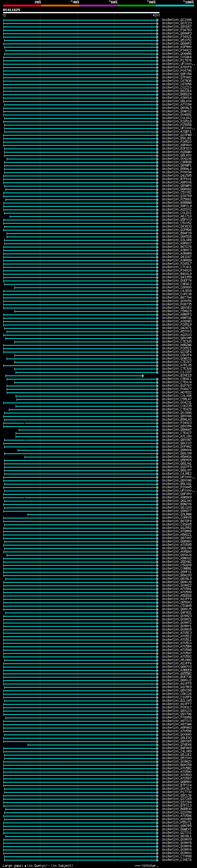
Task: Select the UniRef100_P17878 label
Action: (177, 61)
